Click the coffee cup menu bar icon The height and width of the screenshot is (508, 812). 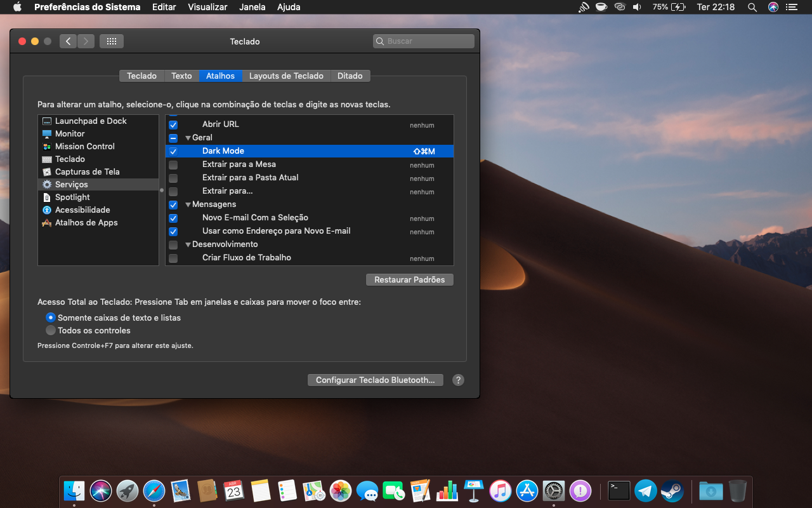tap(601, 7)
